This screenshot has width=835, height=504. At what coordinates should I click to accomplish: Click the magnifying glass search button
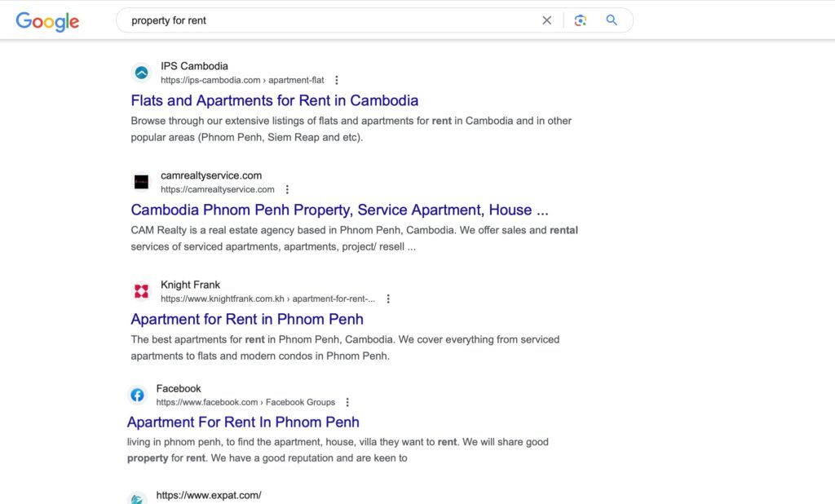[612, 20]
